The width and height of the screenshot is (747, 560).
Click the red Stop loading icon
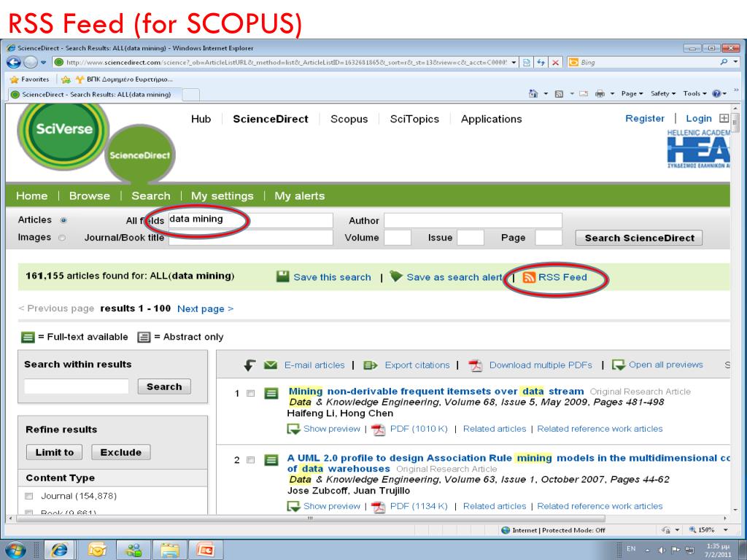(x=555, y=63)
